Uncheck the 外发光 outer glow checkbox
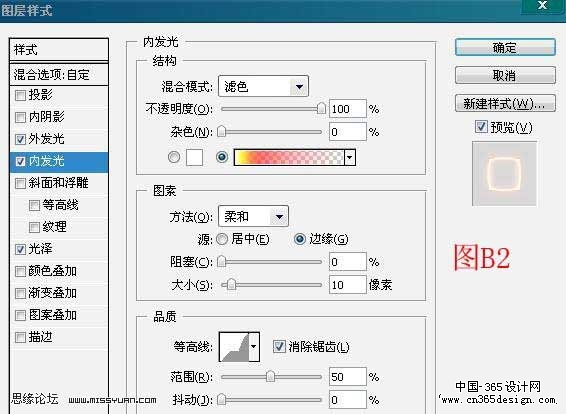 click(21, 139)
